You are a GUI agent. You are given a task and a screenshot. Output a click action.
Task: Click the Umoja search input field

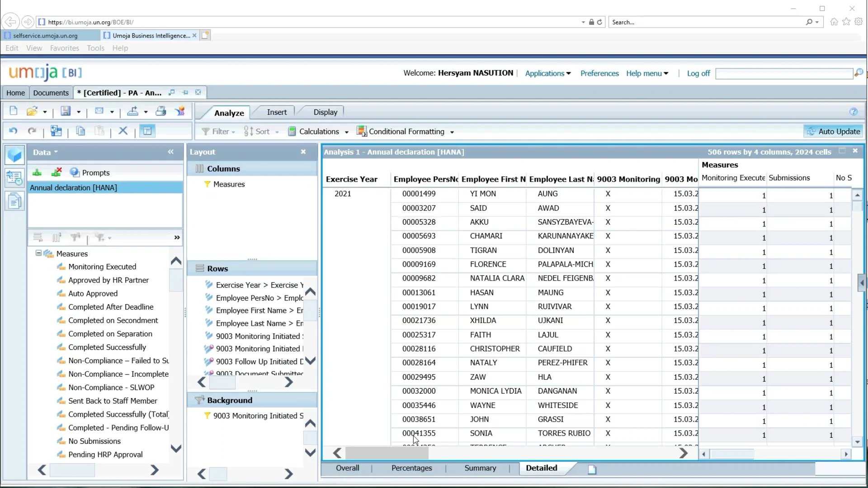click(783, 73)
